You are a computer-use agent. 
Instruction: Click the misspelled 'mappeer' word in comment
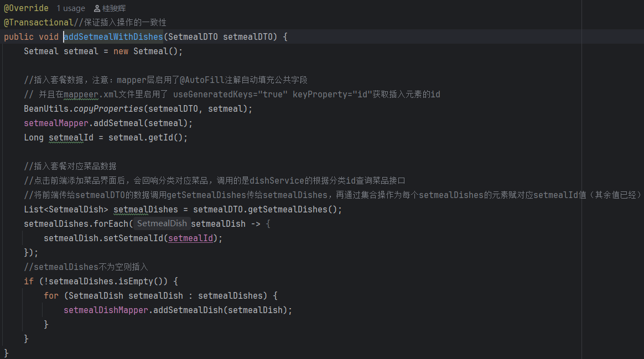(x=81, y=95)
